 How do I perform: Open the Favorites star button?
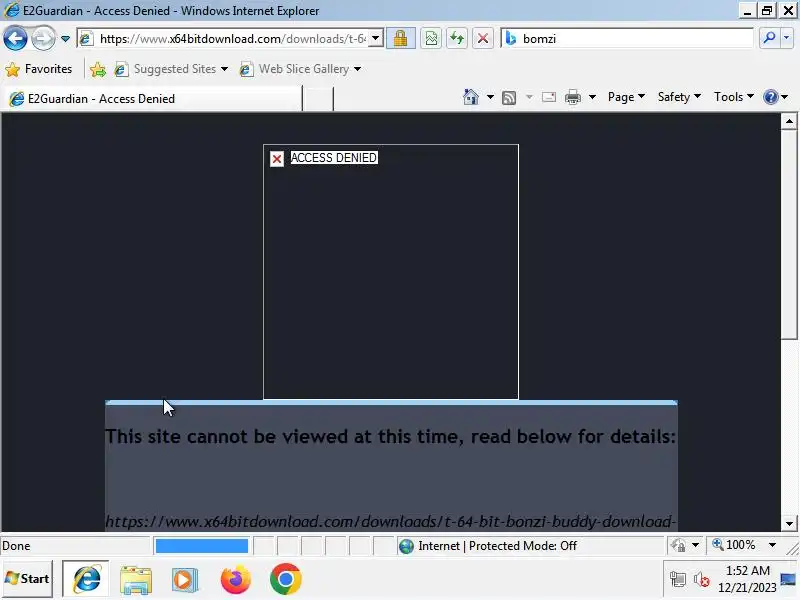pyautogui.click(x=39, y=69)
